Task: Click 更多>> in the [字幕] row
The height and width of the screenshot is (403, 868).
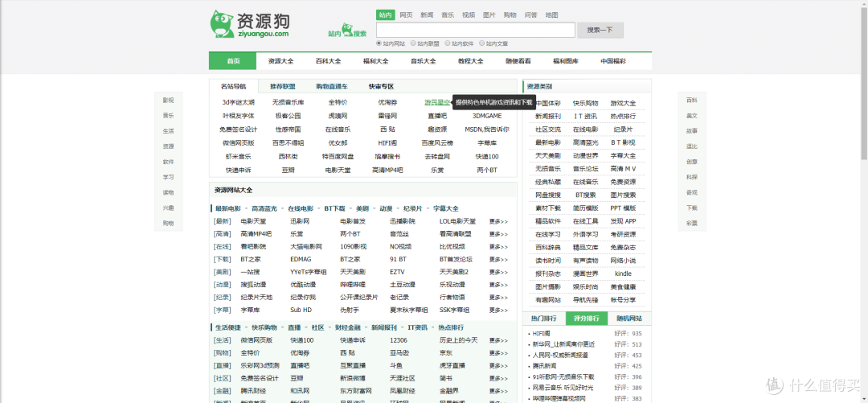Action: pos(498,310)
